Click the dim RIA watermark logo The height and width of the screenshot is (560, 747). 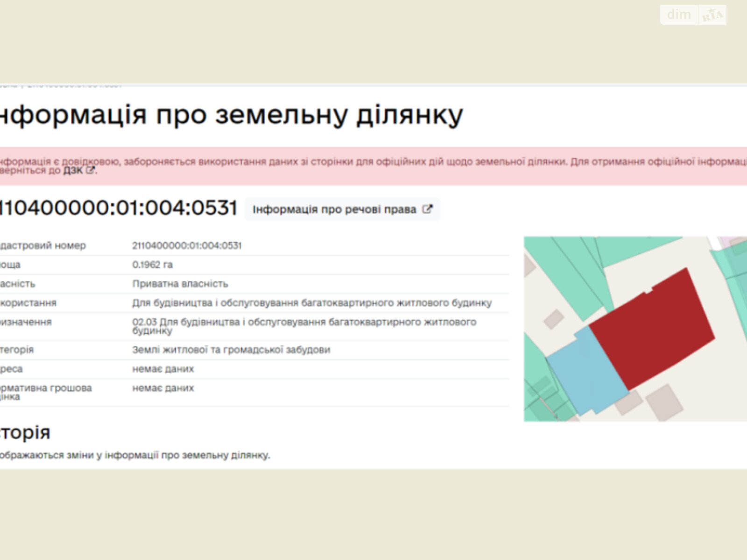point(693,15)
